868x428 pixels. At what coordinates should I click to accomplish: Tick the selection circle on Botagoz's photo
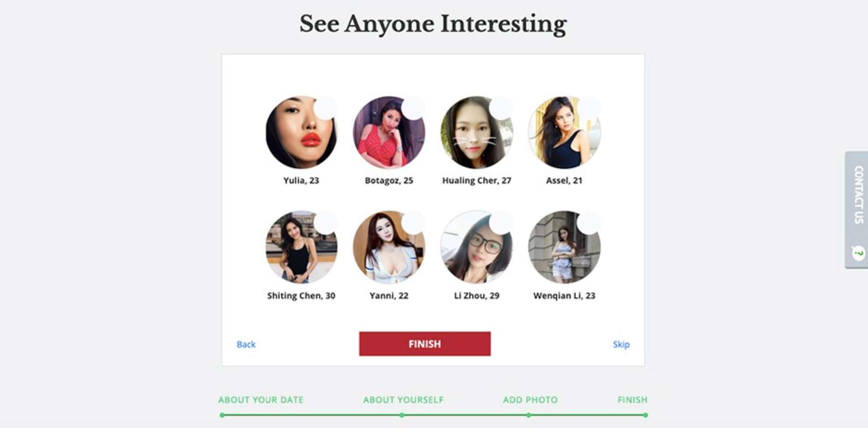413,108
